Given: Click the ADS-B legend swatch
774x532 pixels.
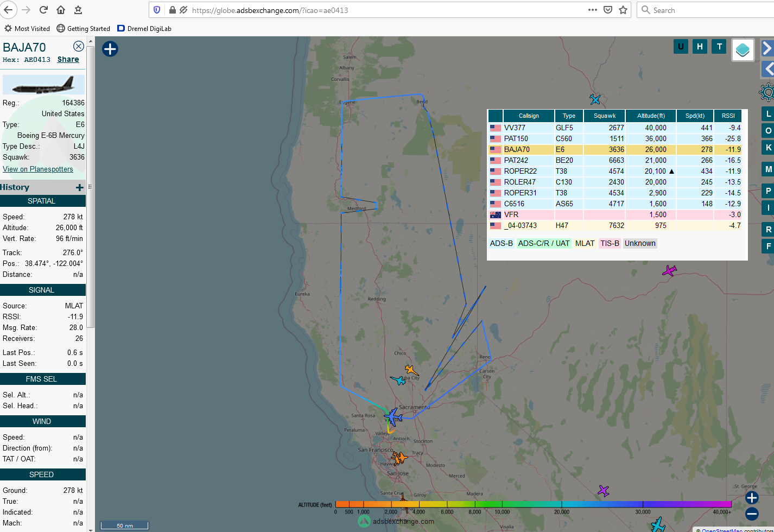Looking at the screenshot, I should [502, 243].
